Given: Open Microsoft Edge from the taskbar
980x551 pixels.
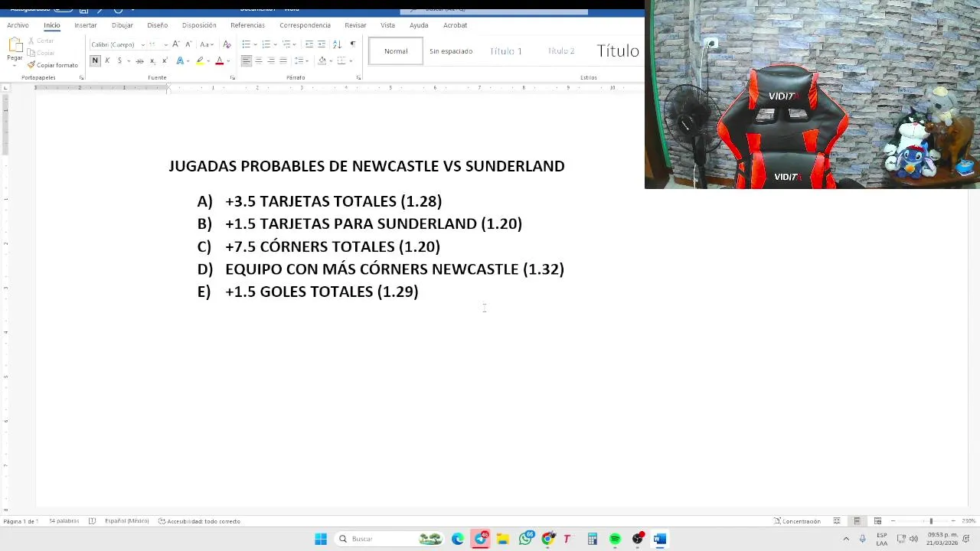Looking at the screenshot, I should pyautogui.click(x=458, y=539).
